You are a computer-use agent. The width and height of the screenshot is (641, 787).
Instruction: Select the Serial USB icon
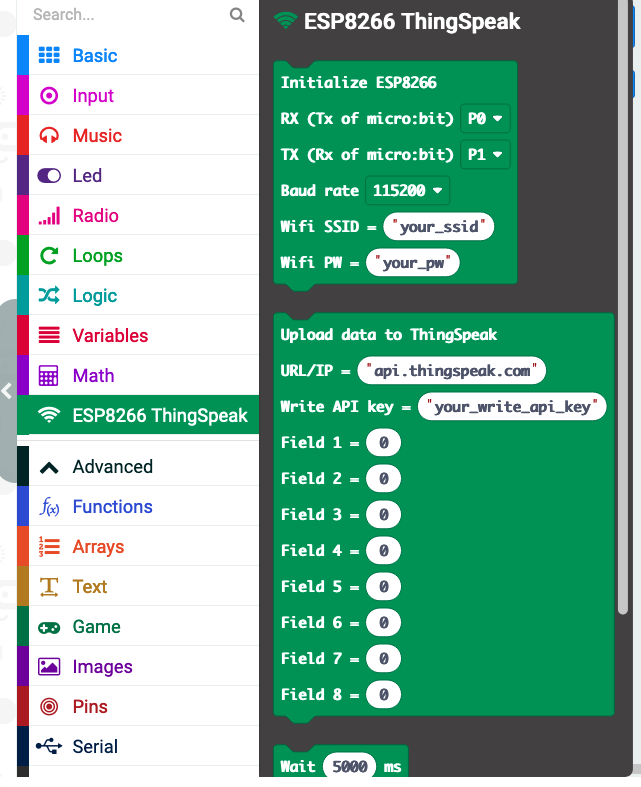49,747
